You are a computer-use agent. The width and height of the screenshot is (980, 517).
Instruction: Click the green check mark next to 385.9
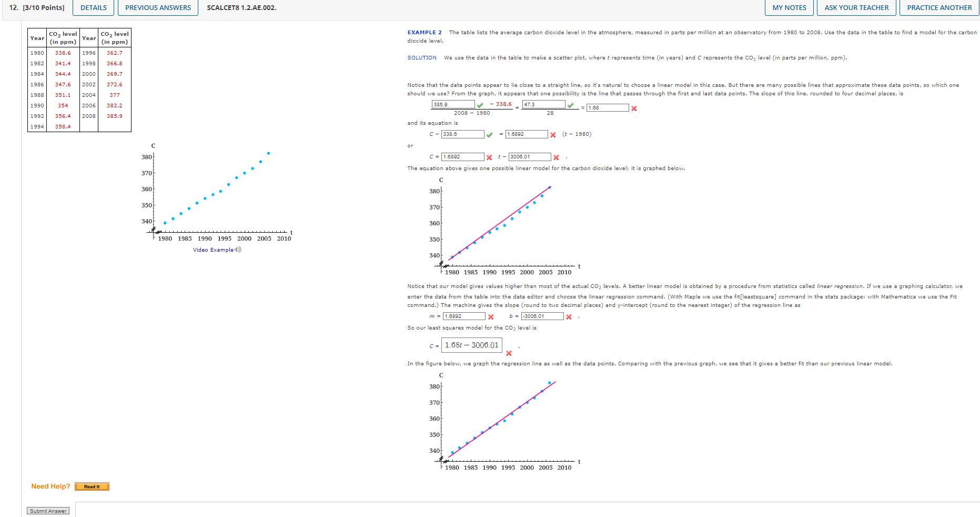[480, 105]
